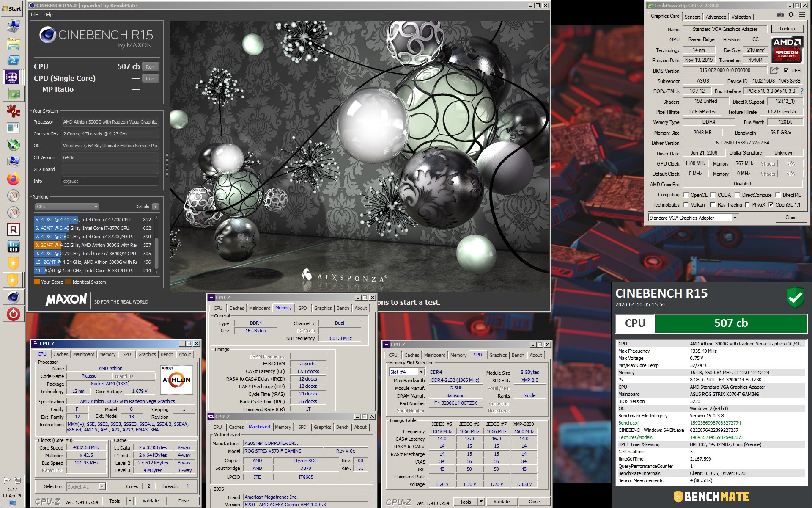812x508 pixels.
Task: Toggle the DirectML checkbox
Action: (778, 195)
